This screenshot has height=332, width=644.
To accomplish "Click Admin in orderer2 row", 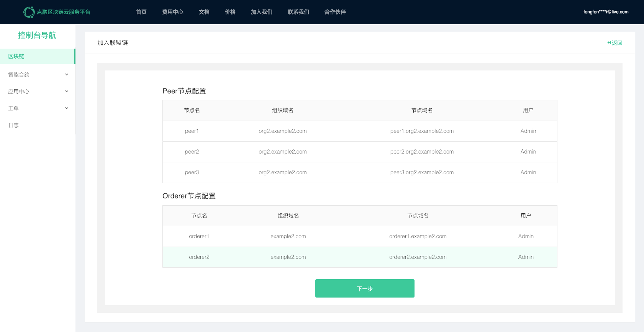I will pyautogui.click(x=526, y=257).
